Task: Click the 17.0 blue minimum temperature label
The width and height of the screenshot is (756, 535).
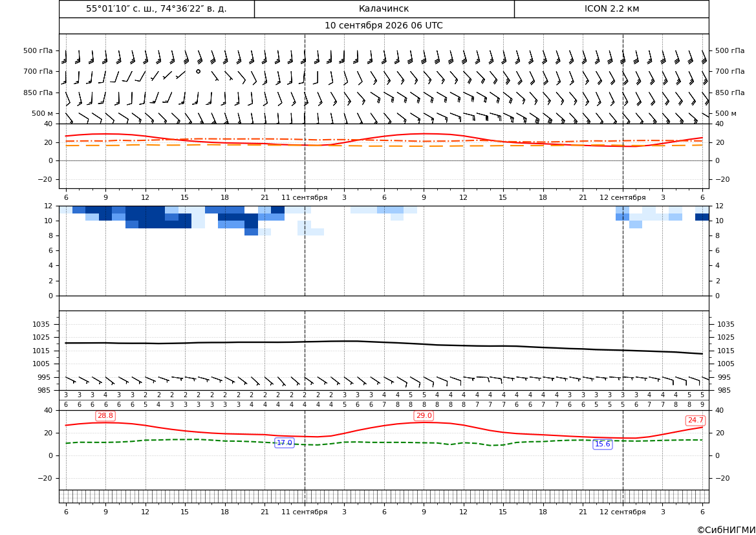Action: [284, 443]
